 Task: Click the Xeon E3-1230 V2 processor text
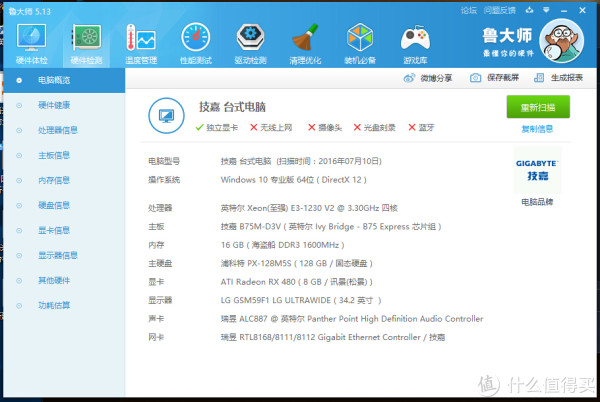click(x=309, y=208)
